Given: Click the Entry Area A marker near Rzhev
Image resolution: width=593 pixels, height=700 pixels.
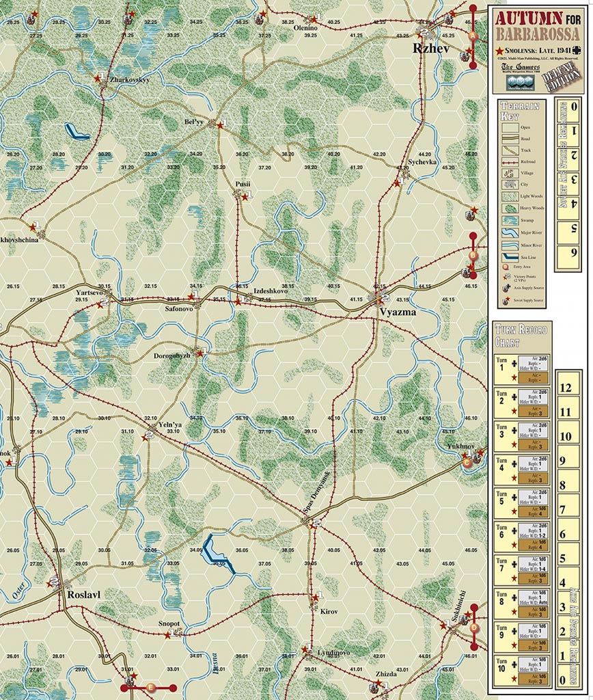Looking at the screenshot, I should (x=473, y=36).
